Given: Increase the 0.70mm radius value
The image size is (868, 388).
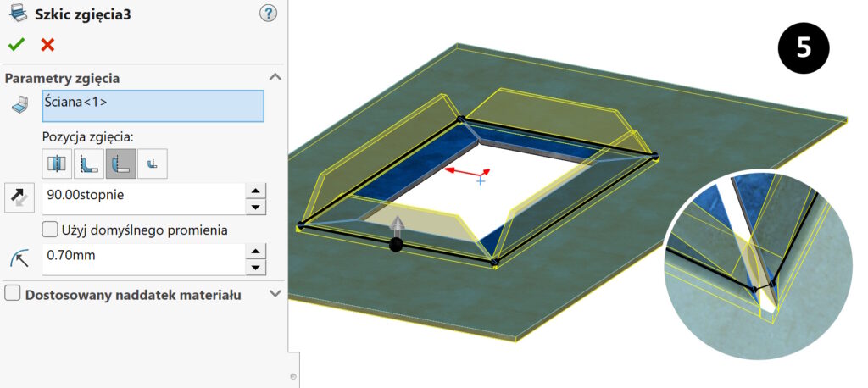Looking at the screenshot, I should pyautogui.click(x=256, y=252).
